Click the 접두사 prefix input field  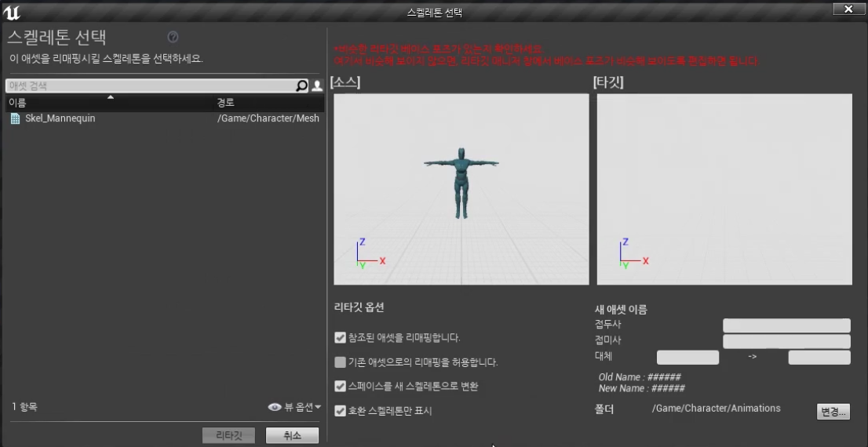[x=786, y=325]
